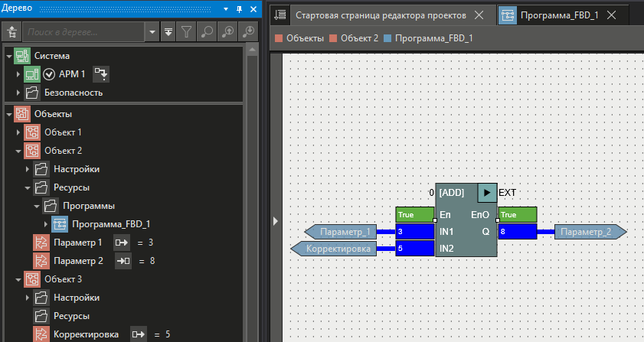
Task: Select the Параметр_2 output variable block
Action: pyautogui.click(x=590, y=232)
